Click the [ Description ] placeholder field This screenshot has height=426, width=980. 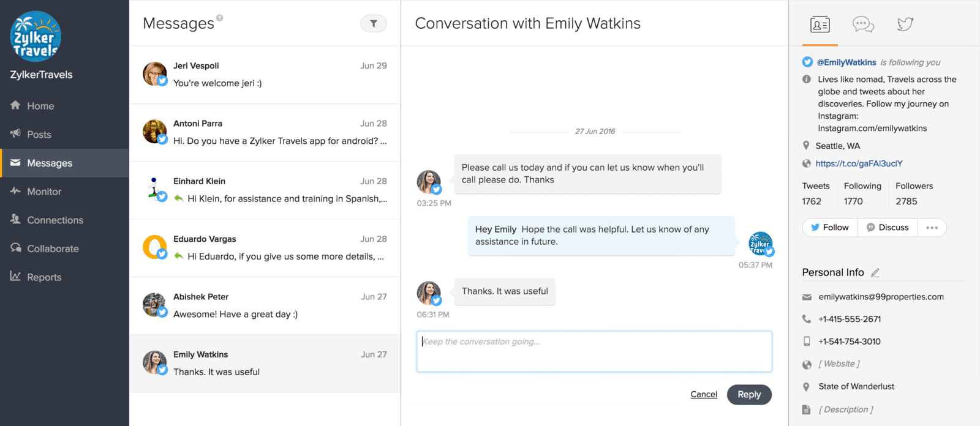point(846,409)
